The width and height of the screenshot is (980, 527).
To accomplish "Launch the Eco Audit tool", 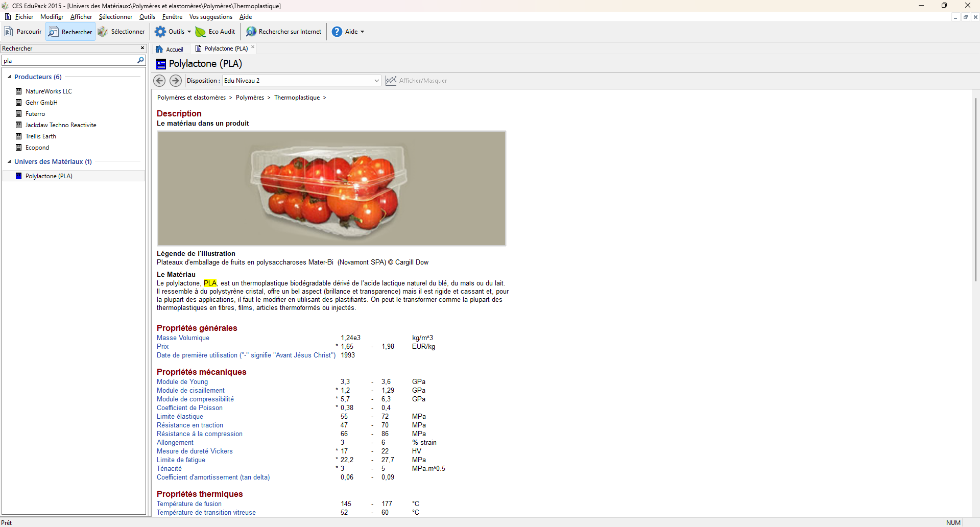I will tap(216, 32).
